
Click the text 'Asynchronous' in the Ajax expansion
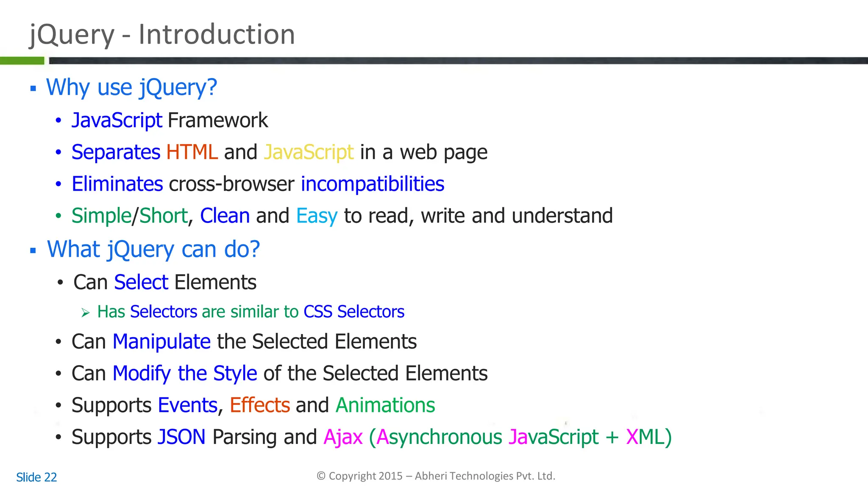point(440,438)
